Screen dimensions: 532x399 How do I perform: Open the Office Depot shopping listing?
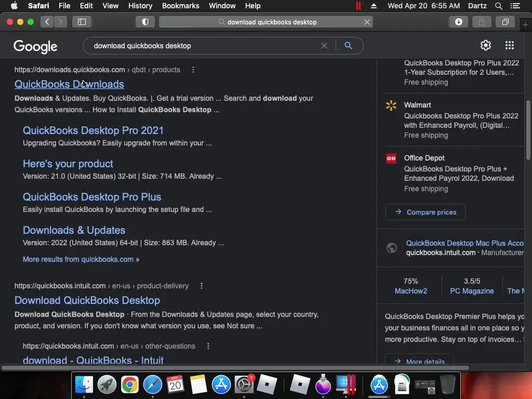click(455, 173)
